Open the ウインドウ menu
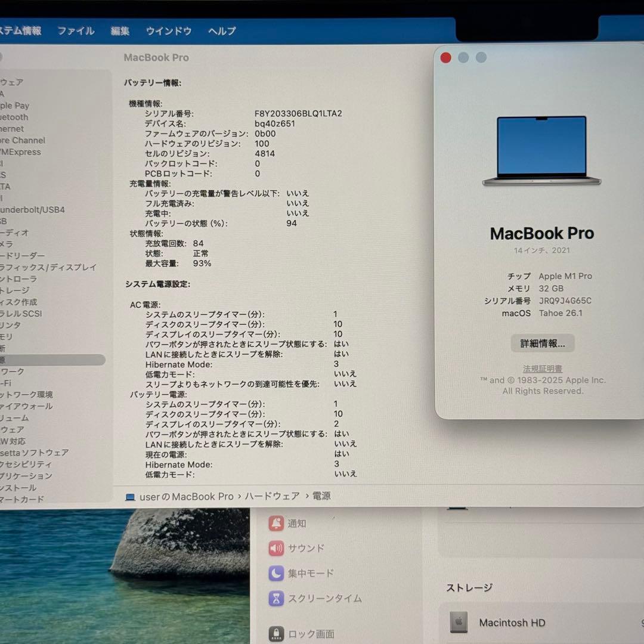 pos(169,31)
